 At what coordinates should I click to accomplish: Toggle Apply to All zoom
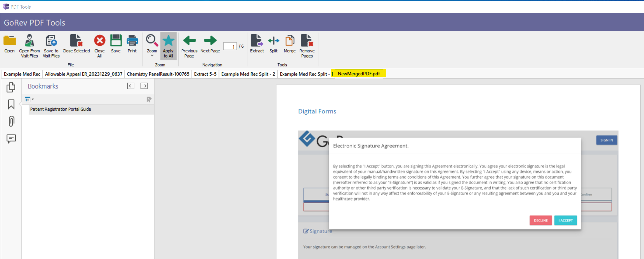click(x=168, y=46)
